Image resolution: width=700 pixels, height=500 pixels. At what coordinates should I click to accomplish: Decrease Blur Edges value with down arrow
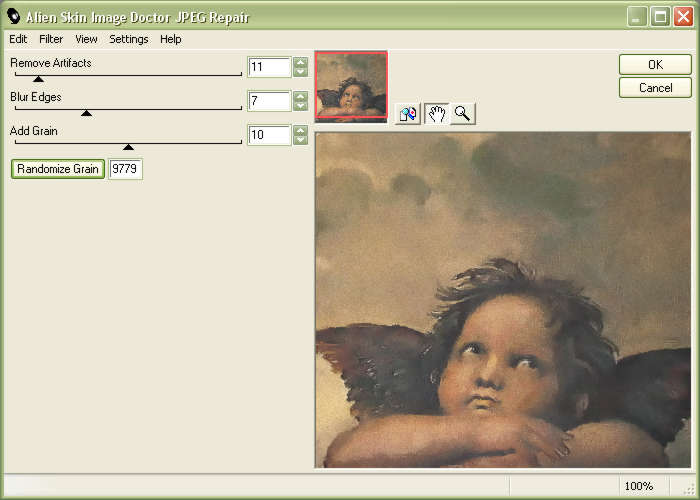301,106
